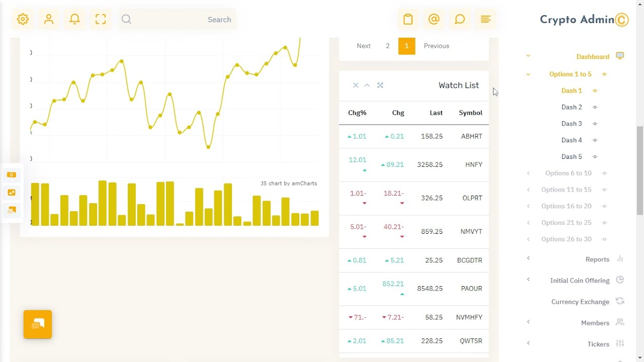Viewport: 644px width, 362px height.
Task: Open the floating chat support button
Action: (x=38, y=324)
